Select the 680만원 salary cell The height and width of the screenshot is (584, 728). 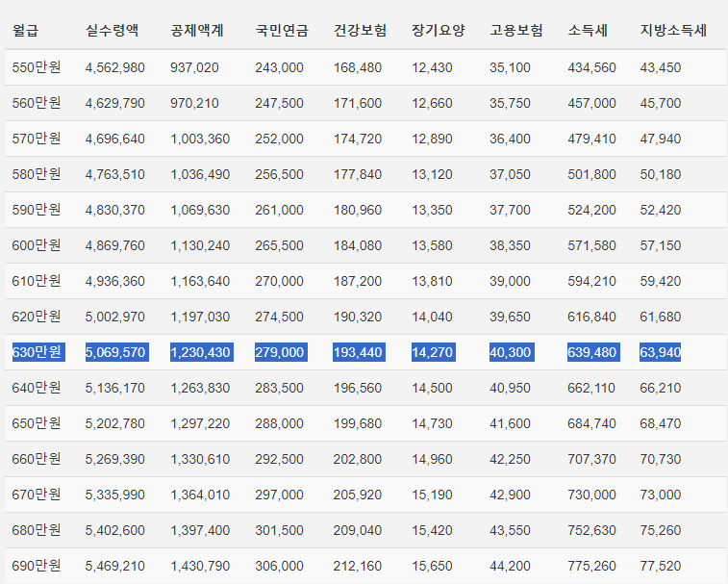(37, 530)
